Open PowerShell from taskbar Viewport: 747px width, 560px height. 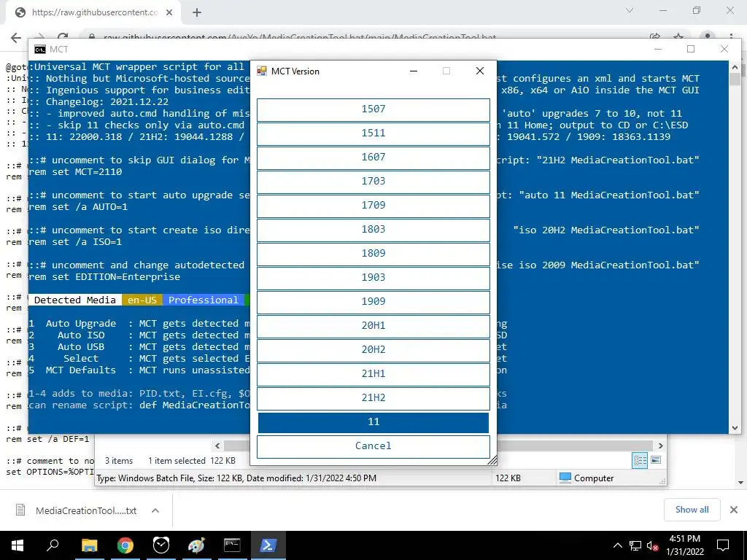point(268,545)
